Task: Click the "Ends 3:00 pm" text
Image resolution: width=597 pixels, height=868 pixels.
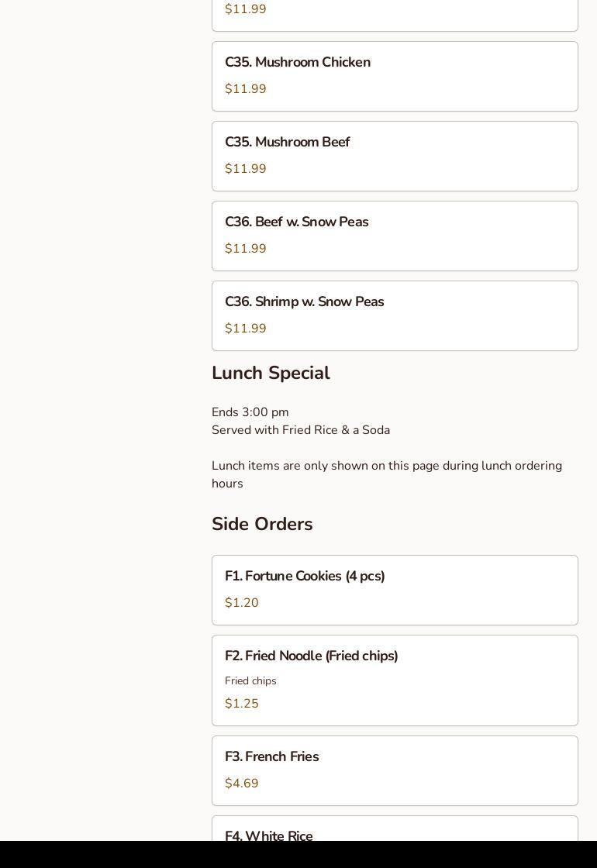Action: (250, 412)
